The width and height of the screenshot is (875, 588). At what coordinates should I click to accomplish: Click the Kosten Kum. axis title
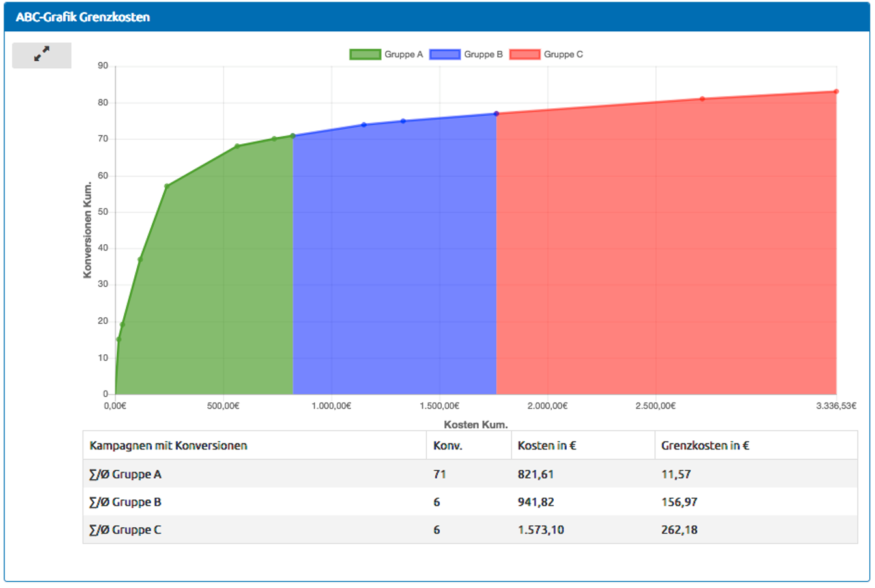pos(476,425)
